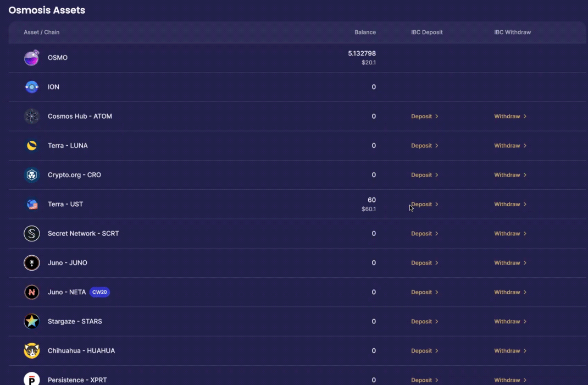Viewport: 588px width, 385px height.
Task: Click the Secret Network SCRT icon
Action: pos(31,233)
